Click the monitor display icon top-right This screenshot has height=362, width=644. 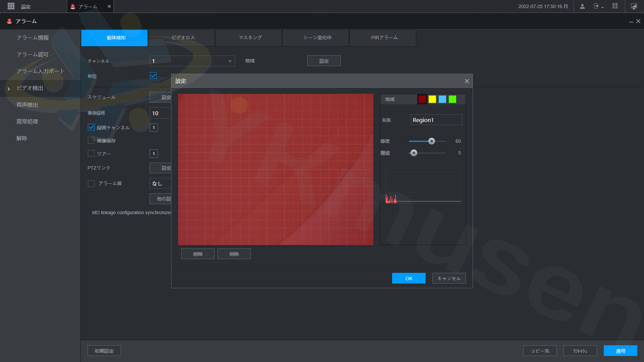pyautogui.click(x=634, y=6)
